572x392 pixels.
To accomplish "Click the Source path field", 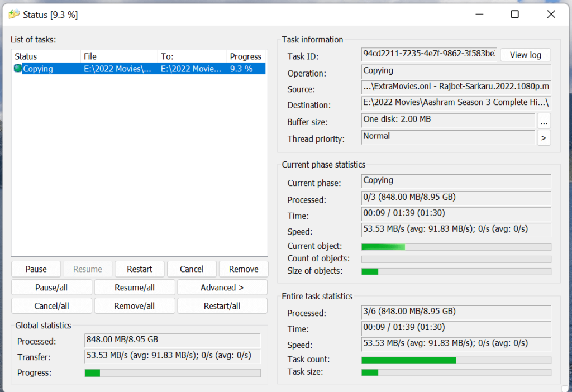I will point(456,87).
